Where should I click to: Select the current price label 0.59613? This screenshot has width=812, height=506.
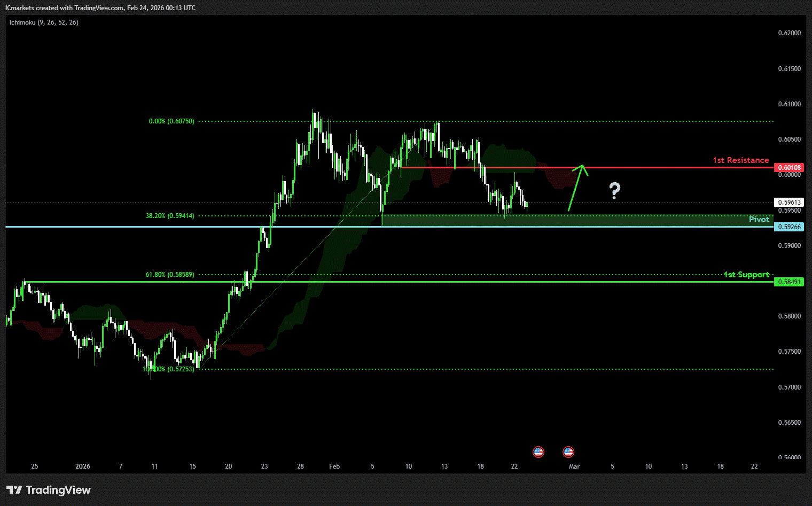pos(789,203)
